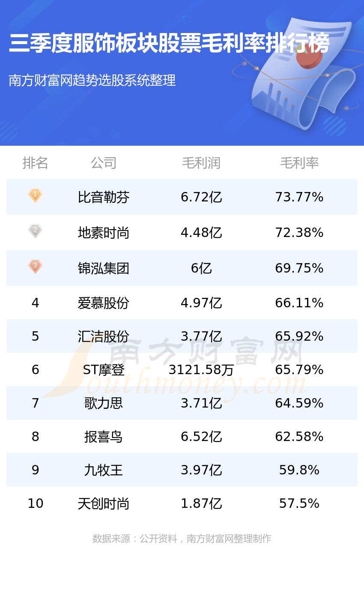Click the subtitle 南方财富网趋势选股系统整理
This screenshot has width=364, height=600.
coord(92,80)
